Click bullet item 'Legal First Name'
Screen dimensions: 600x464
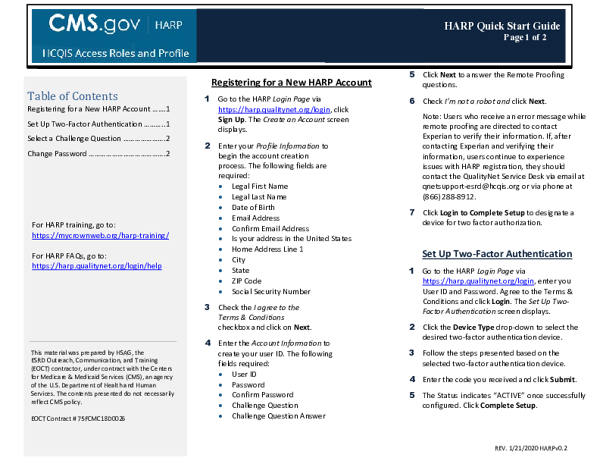[259, 186]
